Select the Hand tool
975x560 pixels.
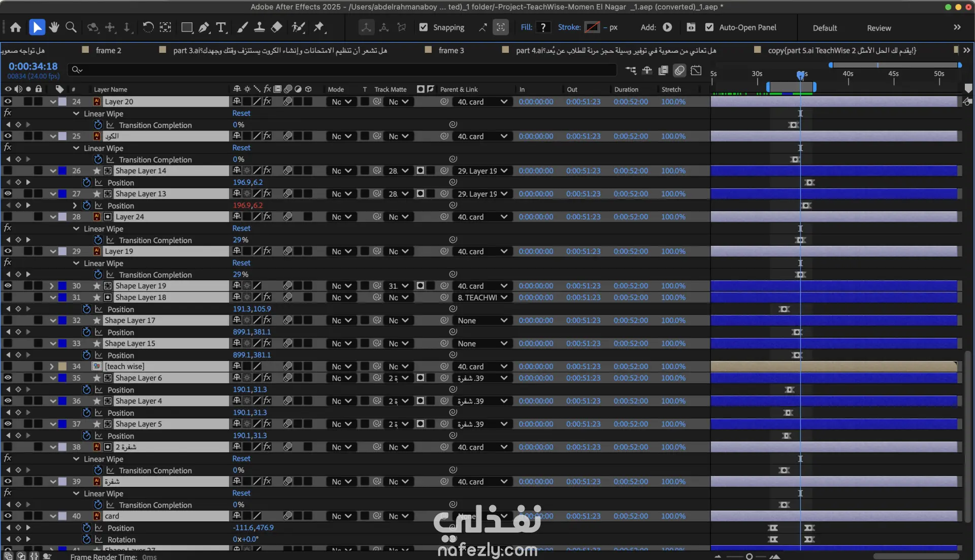(x=54, y=27)
